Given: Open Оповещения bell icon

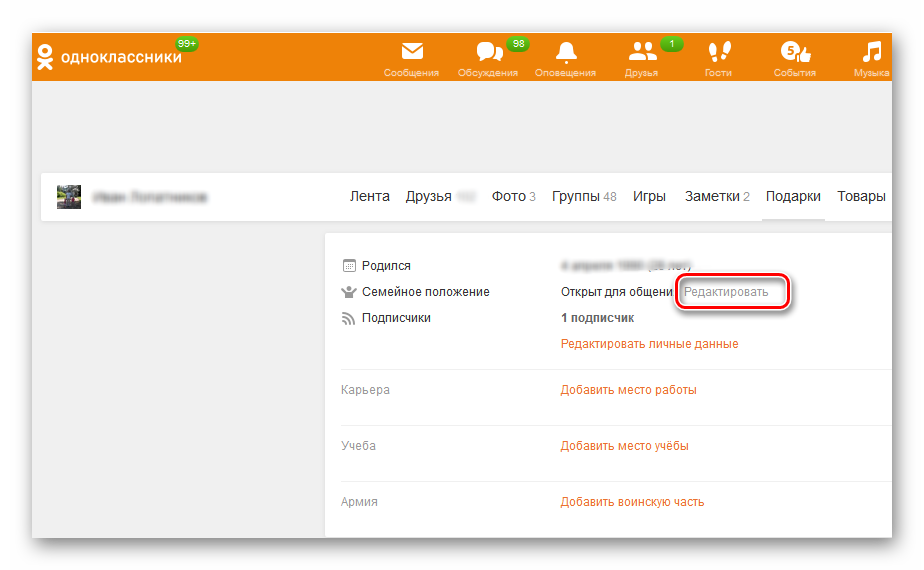Looking at the screenshot, I should (x=566, y=52).
